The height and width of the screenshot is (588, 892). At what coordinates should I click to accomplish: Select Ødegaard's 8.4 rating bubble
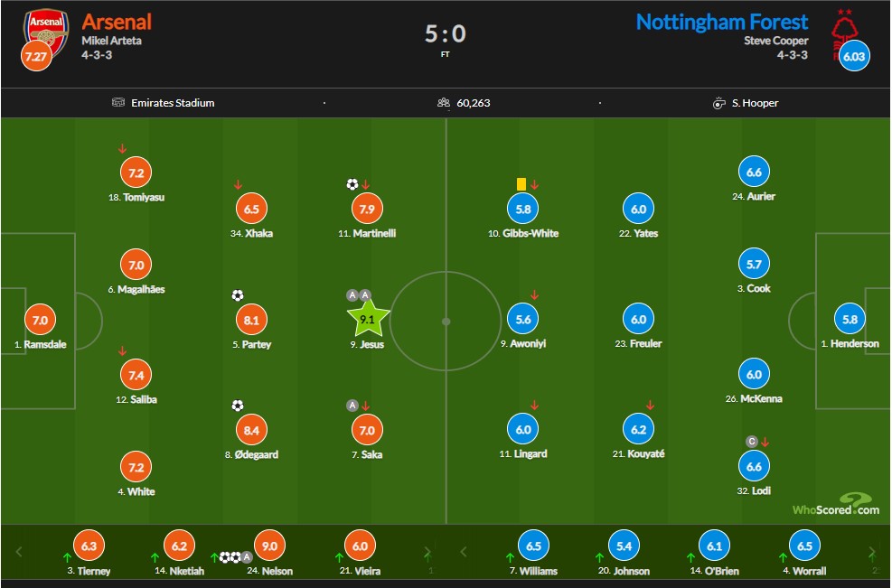[x=251, y=430]
